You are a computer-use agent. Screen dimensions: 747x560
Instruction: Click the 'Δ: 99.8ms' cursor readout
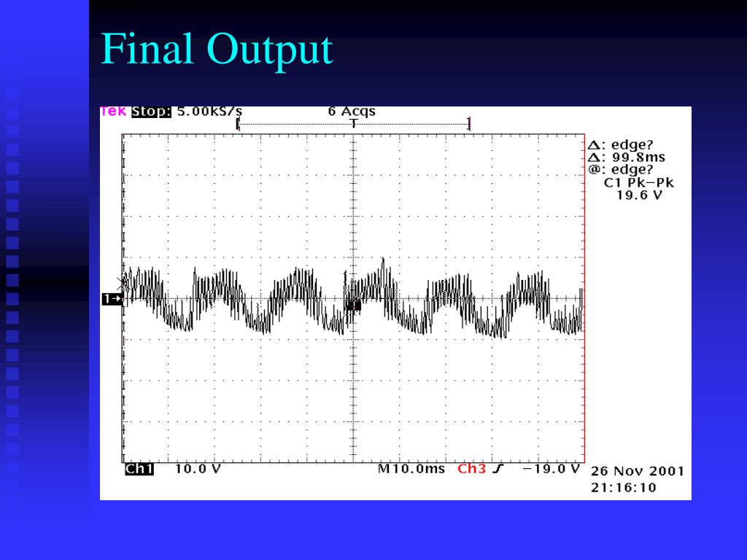[x=627, y=157]
